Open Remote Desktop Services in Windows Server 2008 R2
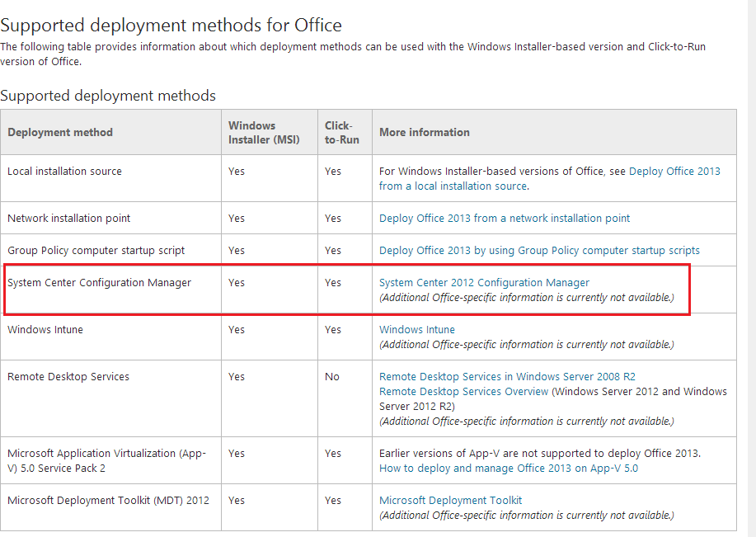Screen dimensions: 756x537 (507, 377)
